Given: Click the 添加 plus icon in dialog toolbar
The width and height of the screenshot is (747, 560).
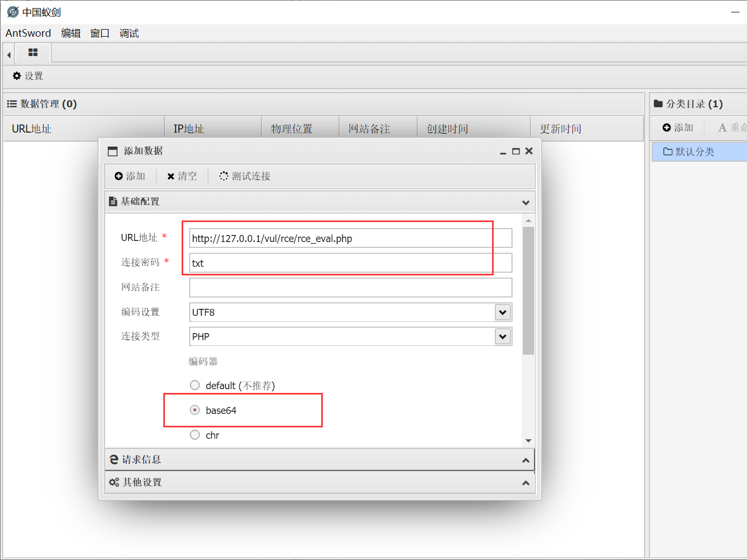Looking at the screenshot, I should click(x=130, y=176).
